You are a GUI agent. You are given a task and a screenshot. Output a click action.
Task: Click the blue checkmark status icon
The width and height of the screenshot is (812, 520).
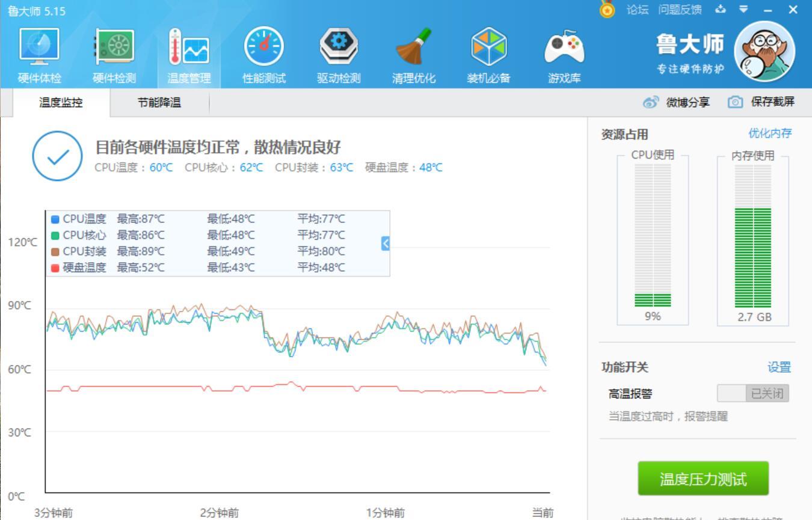point(57,156)
